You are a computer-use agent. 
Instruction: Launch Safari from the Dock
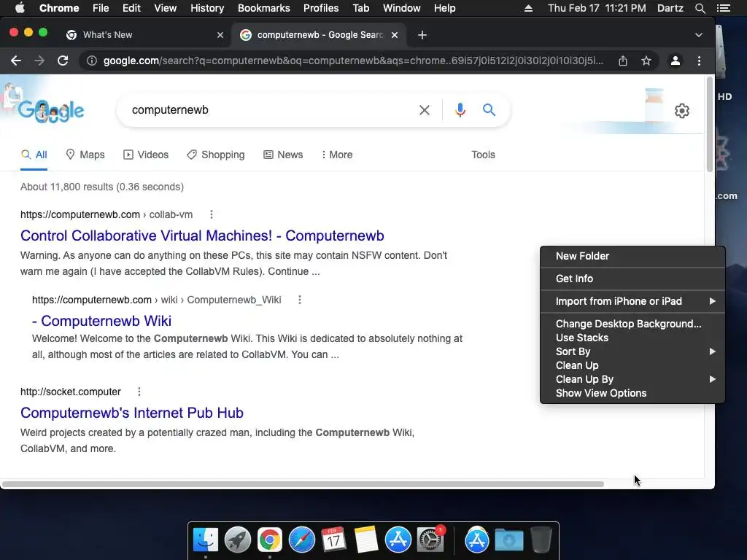(301, 540)
